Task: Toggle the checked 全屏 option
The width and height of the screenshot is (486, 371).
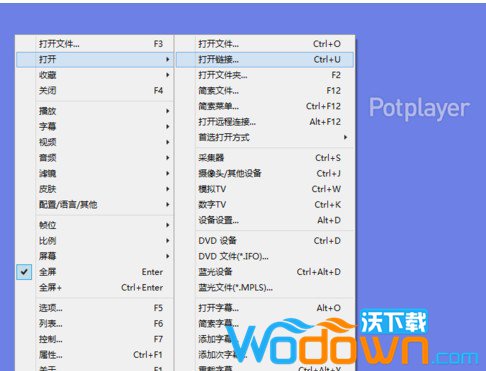Action: pyautogui.click(x=95, y=272)
